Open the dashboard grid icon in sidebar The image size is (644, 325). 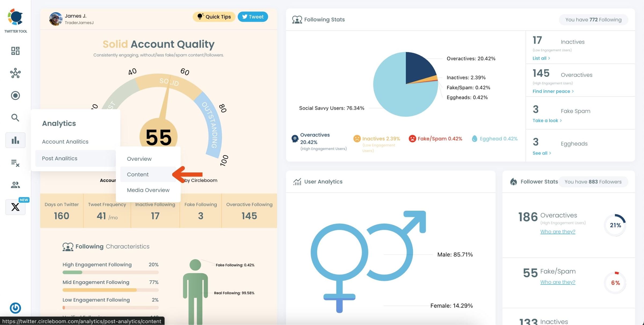[15, 51]
